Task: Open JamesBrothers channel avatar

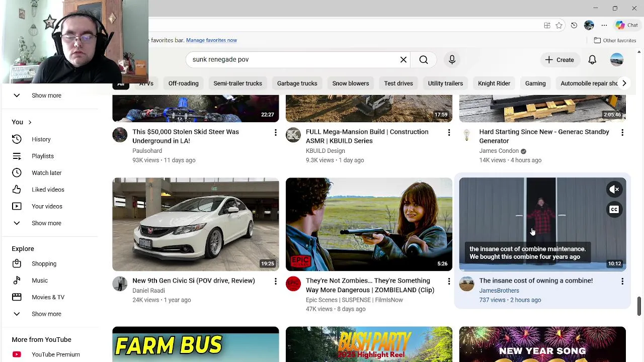Action: coord(466,284)
